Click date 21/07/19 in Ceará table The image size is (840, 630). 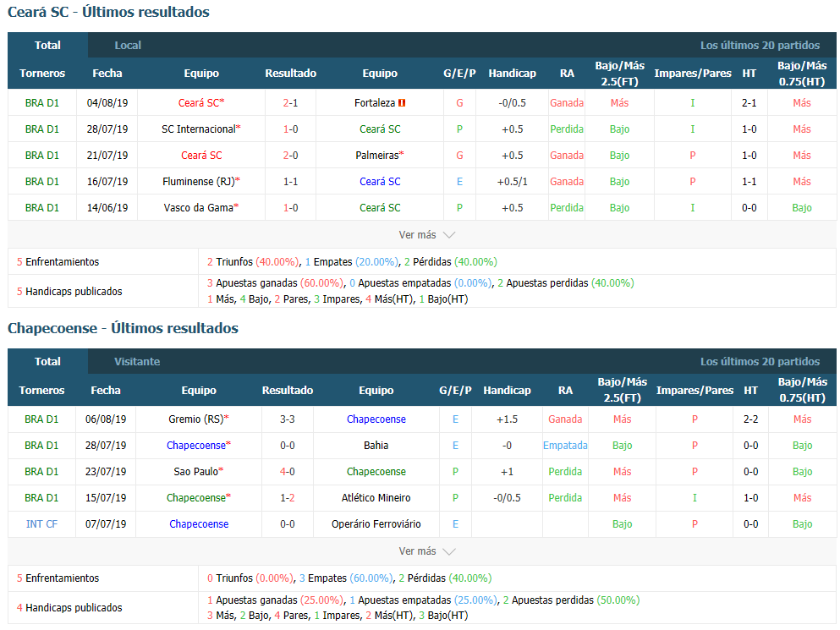click(x=107, y=156)
